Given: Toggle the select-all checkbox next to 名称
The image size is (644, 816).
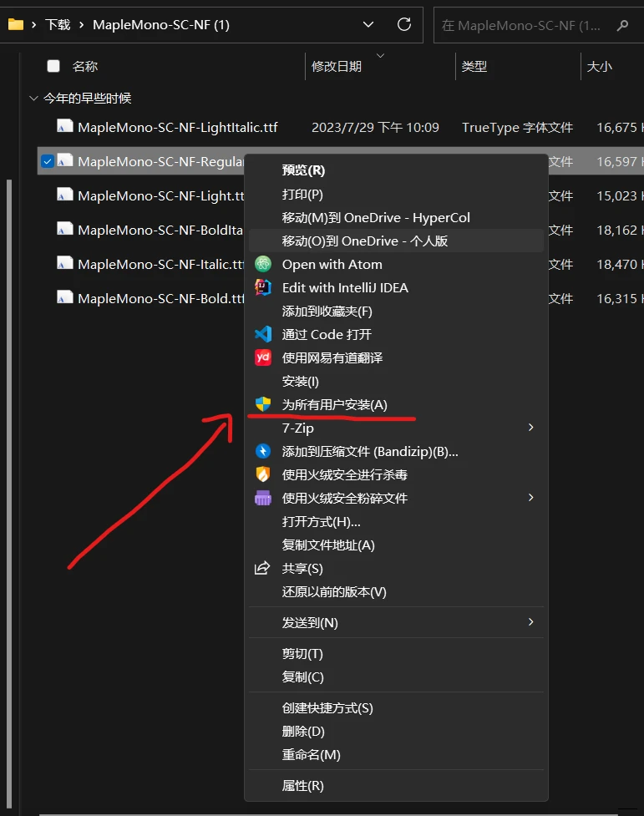Looking at the screenshot, I should [x=53, y=66].
